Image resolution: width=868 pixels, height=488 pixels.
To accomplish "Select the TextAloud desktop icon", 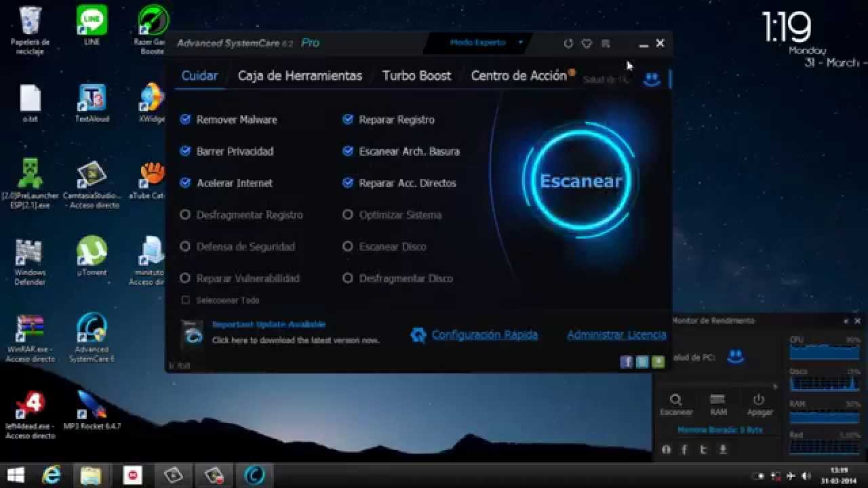I will coord(92,103).
